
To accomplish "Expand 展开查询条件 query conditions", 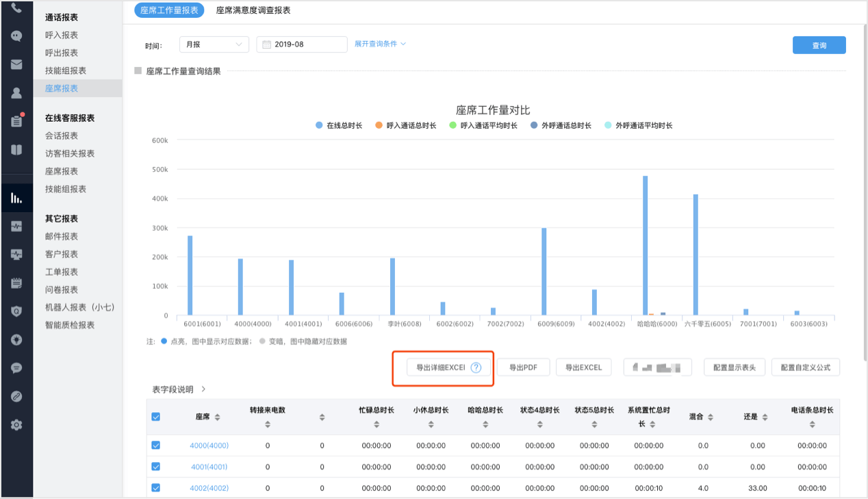I will [x=380, y=44].
